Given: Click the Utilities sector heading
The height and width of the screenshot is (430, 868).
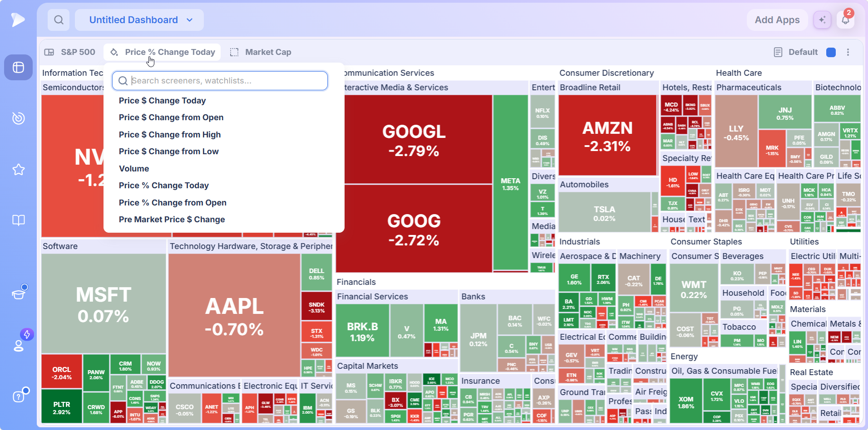Looking at the screenshot, I should tap(804, 242).
